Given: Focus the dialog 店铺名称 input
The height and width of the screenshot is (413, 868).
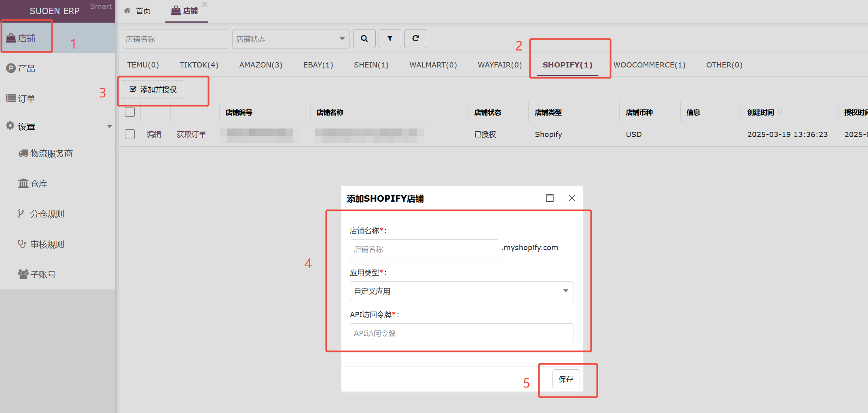Looking at the screenshot, I should tap(424, 249).
